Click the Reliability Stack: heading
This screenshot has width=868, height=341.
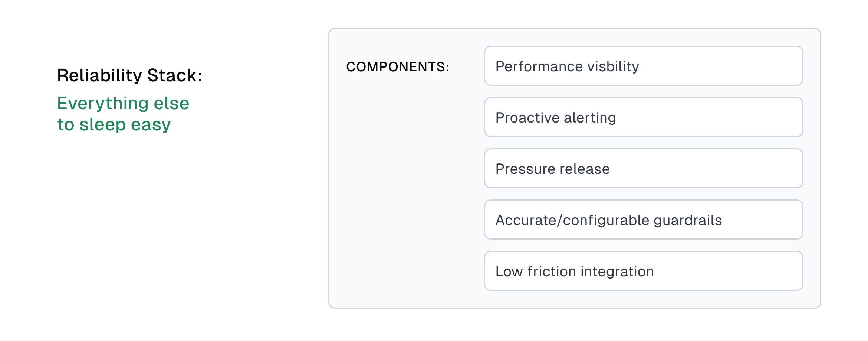click(129, 75)
